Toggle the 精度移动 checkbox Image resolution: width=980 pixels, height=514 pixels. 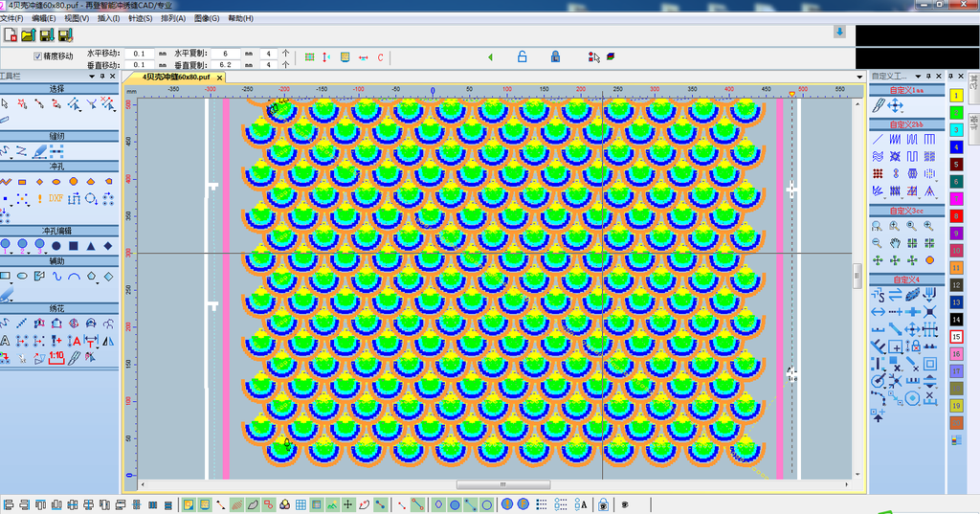[x=38, y=56]
